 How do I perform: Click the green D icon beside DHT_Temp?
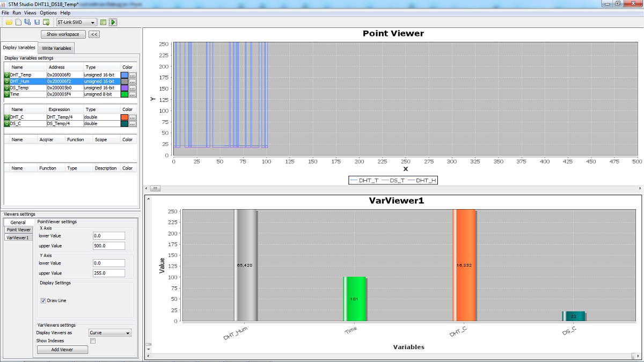tap(7, 75)
